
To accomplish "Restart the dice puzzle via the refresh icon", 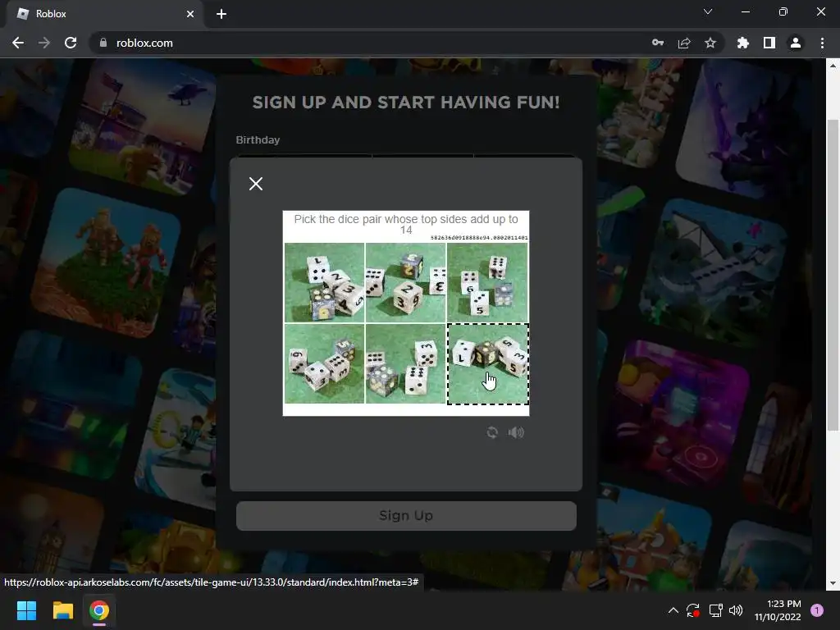I will 492,432.
